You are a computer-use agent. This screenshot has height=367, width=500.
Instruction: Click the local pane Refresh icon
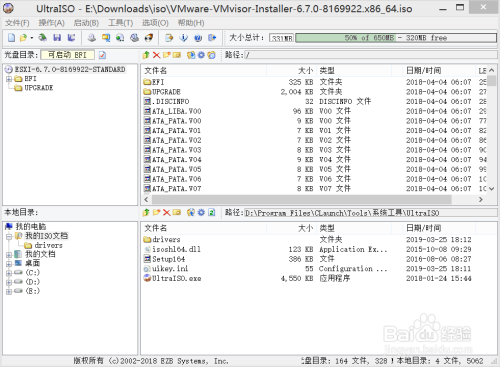coord(211,212)
